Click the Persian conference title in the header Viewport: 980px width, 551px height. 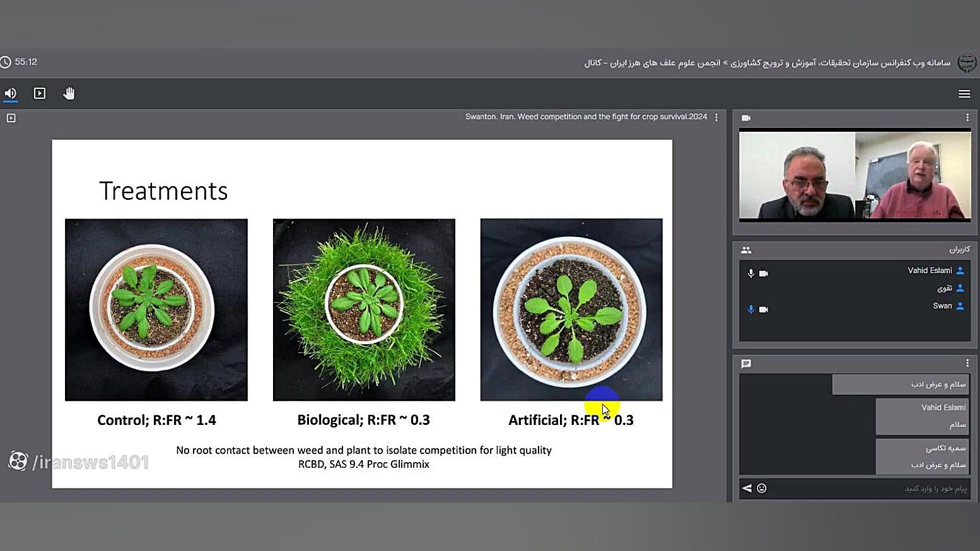pos(767,63)
